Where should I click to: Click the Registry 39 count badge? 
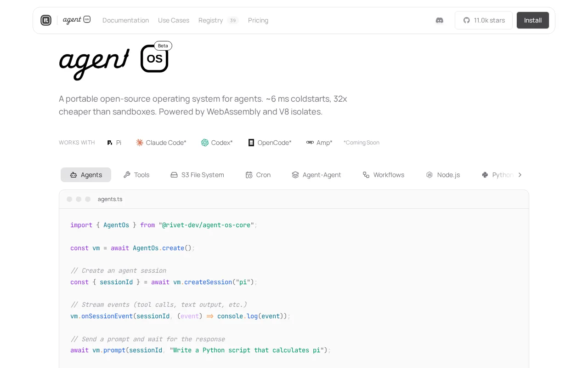[x=233, y=20]
